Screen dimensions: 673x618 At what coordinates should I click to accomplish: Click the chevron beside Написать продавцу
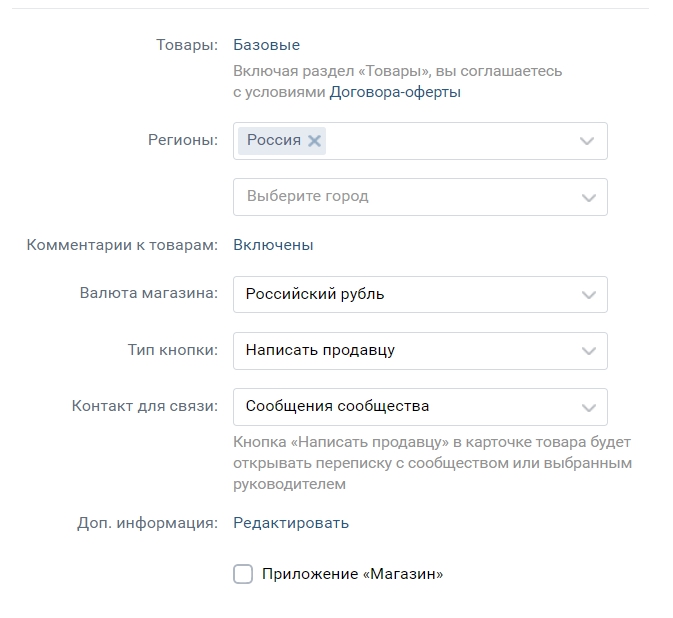[587, 351]
